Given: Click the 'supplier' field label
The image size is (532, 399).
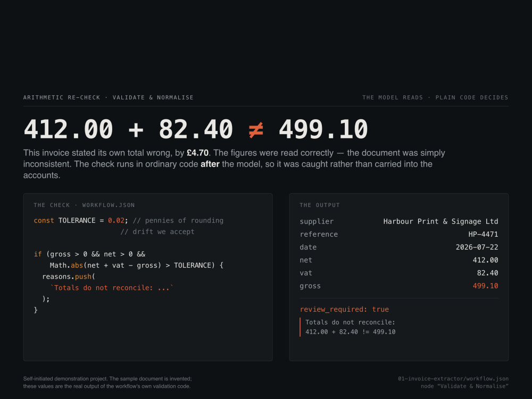Looking at the screenshot, I should click(x=317, y=221).
